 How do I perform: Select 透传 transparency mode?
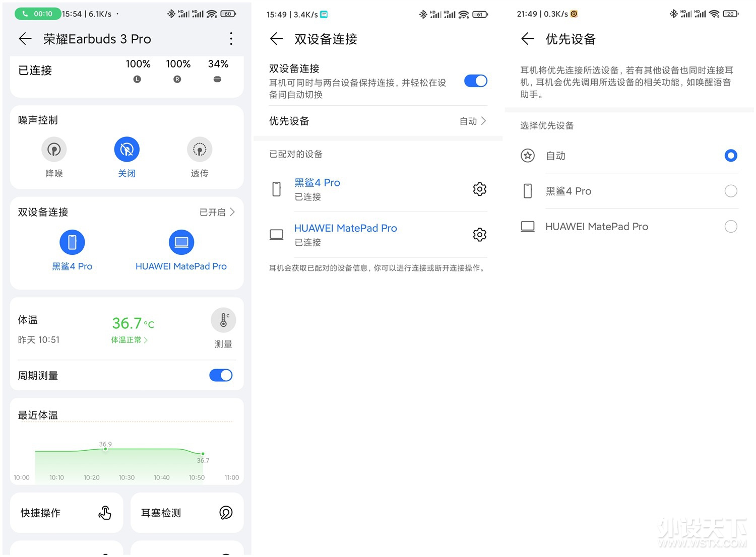pos(200,150)
